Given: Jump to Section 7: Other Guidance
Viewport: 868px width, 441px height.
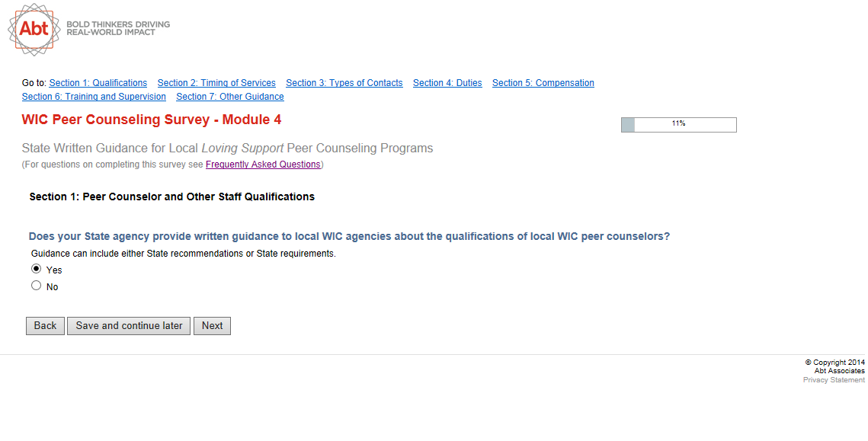Looking at the screenshot, I should (x=229, y=97).
